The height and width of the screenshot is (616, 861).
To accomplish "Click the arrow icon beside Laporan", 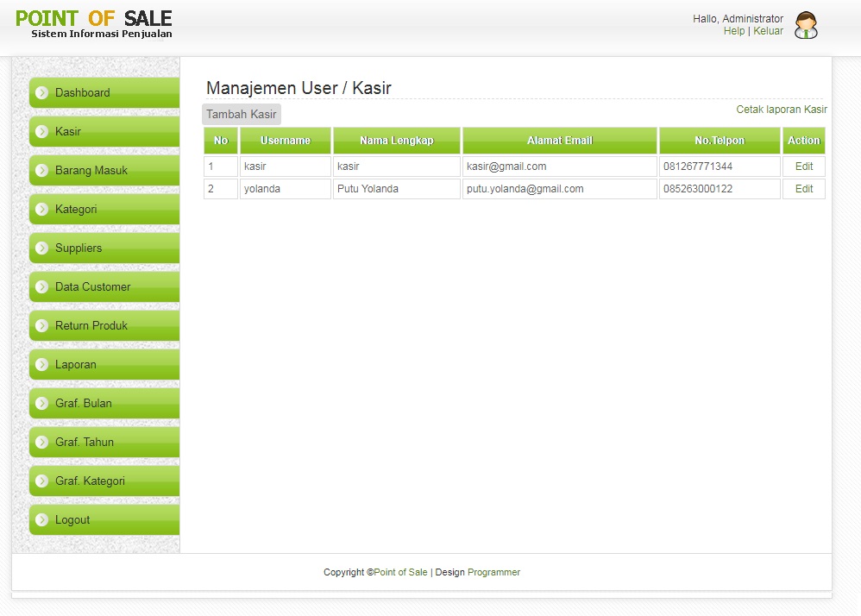I will [42, 364].
